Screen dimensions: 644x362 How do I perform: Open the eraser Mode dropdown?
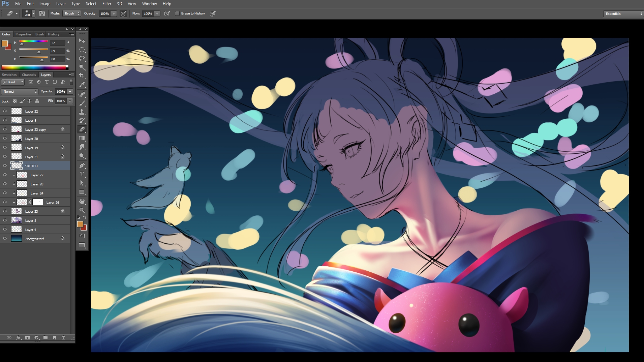pyautogui.click(x=72, y=13)
